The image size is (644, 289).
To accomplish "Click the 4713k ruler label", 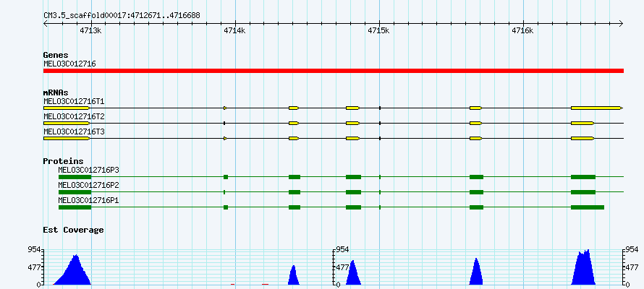I will click(90, 30).
